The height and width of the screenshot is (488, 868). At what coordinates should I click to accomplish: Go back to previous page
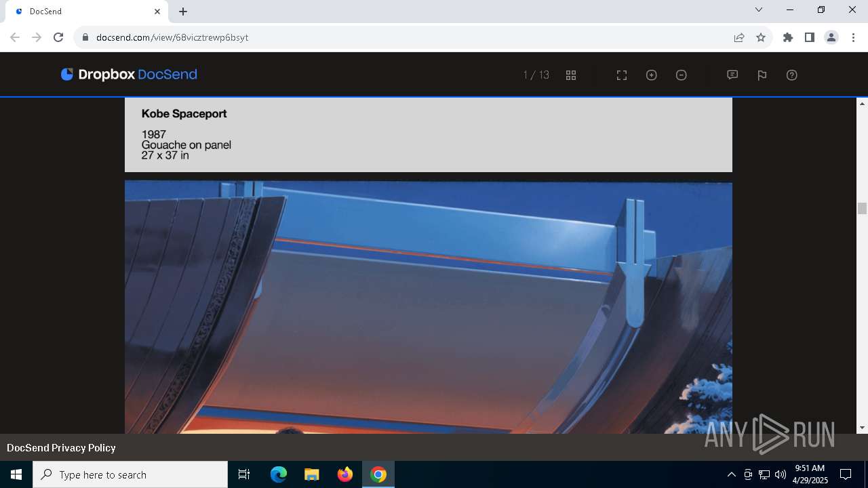click(15, 37)
